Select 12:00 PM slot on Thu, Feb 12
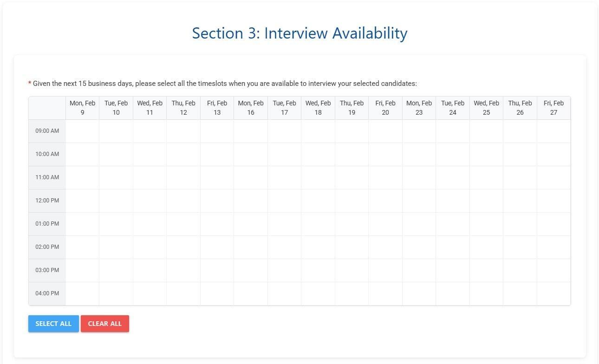 click(183, 201)
